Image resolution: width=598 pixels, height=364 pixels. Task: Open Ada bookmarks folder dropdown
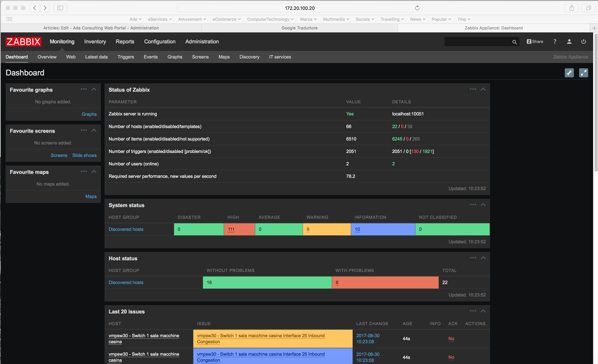click(135, 19)
